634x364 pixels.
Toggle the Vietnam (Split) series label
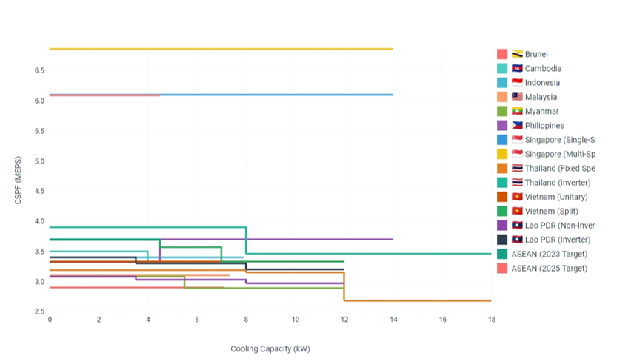[552, 211]
